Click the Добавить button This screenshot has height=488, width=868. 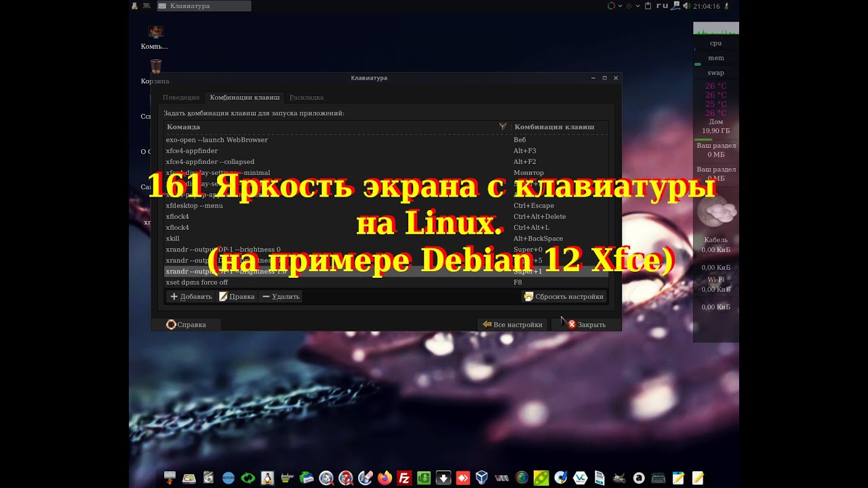click(191, 296)
